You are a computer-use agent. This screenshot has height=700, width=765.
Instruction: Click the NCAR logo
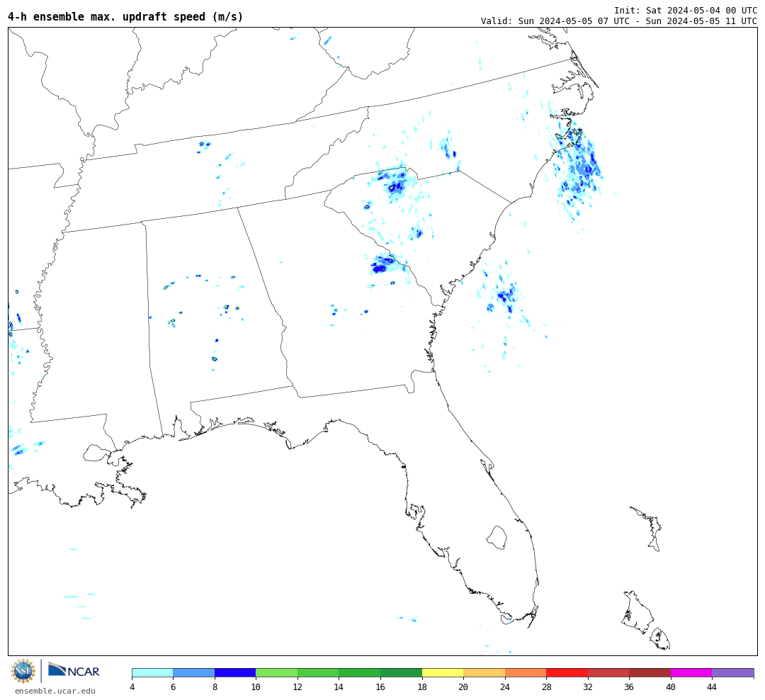[74, 670]
